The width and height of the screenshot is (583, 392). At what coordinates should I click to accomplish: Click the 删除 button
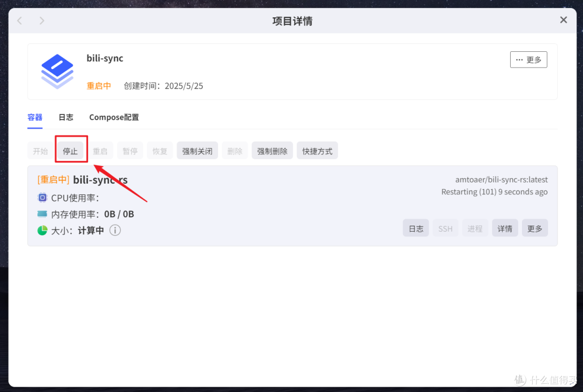(235, 151)
